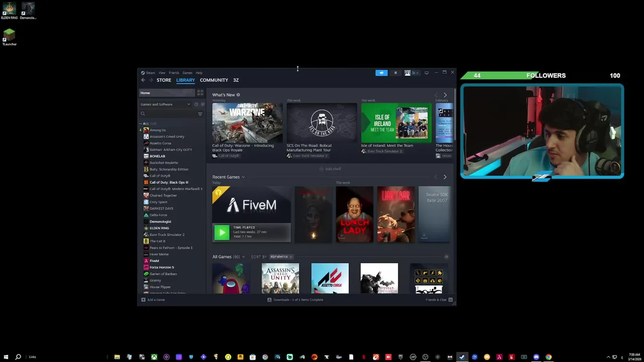Click the What's New settings gear
The width and height of the screenshot is (644, 362).
click(238, 95)
